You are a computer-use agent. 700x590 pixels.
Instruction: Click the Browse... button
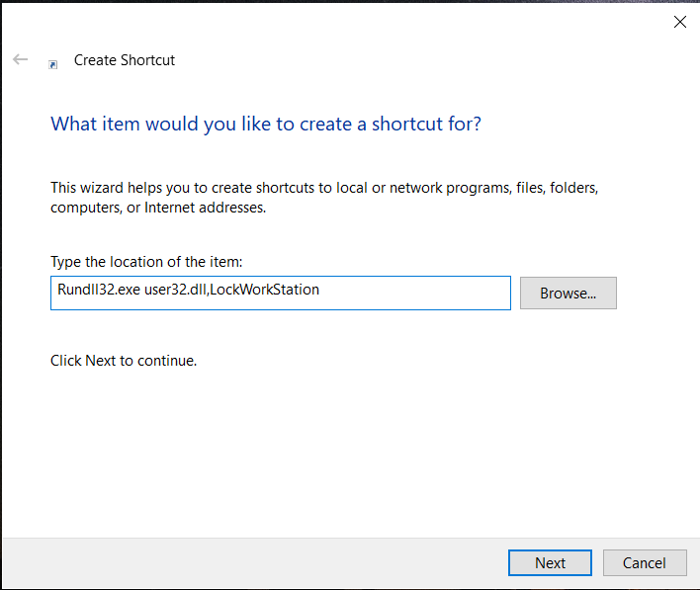(x=568, y=294)
